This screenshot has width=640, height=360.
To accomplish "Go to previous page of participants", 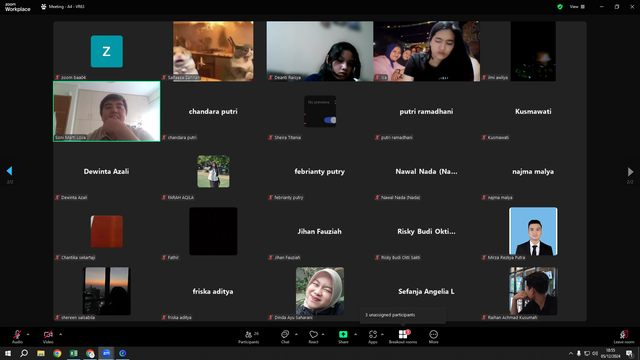I will (9, 171).
